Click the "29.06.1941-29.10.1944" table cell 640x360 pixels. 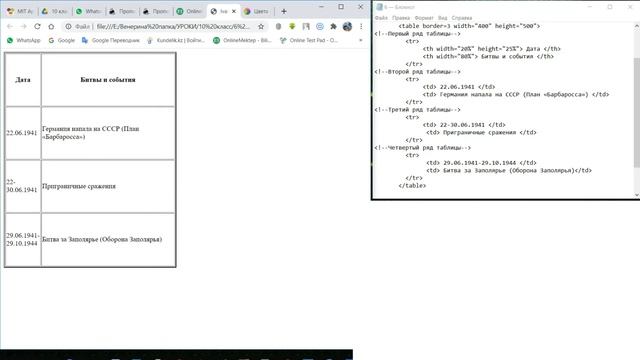[23, 240]
